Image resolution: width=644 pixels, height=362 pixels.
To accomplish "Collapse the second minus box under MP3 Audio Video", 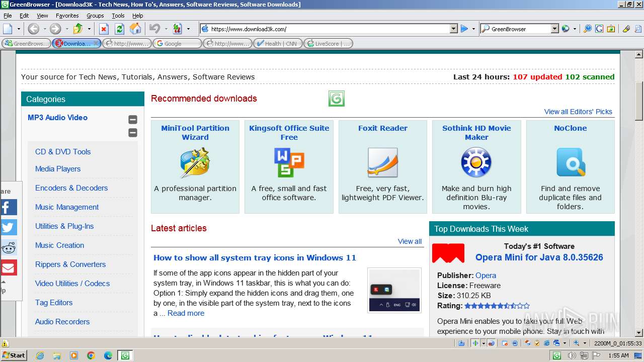I will pyautogui.click(x=133, y=133).
